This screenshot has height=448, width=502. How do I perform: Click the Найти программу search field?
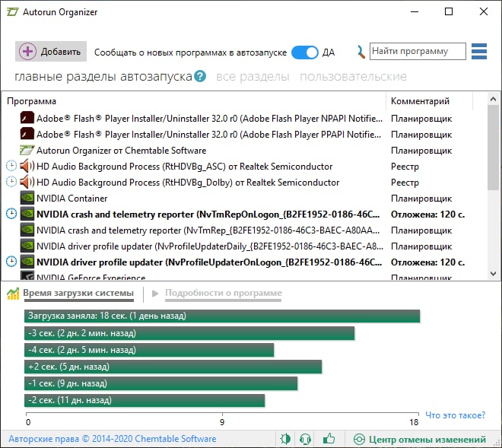pos(418,51)
